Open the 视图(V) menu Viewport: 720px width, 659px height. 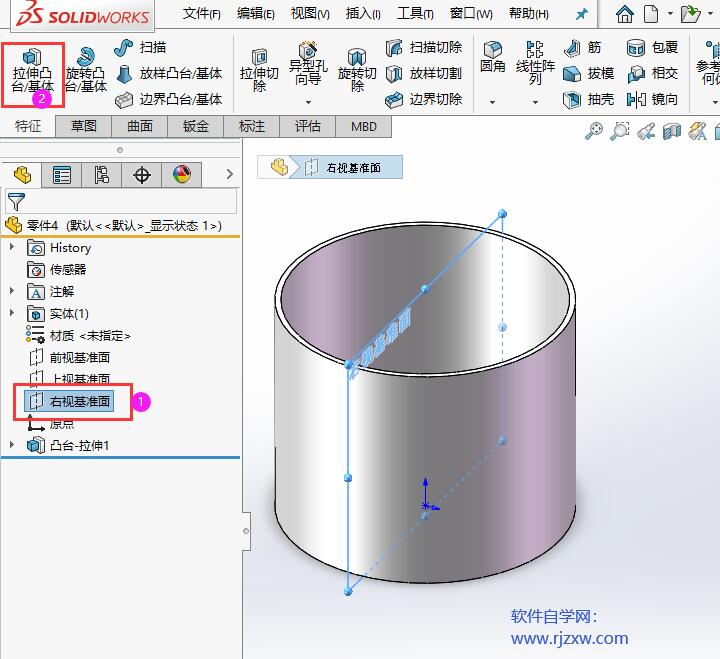coord(310,14)
